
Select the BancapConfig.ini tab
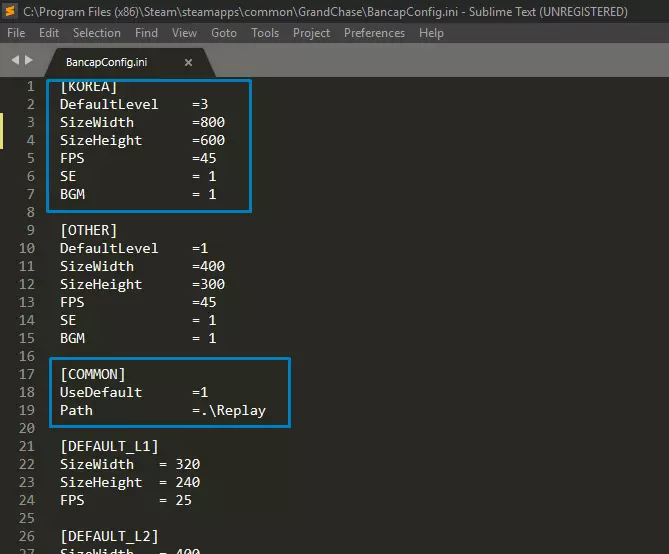tap(128, 62)
